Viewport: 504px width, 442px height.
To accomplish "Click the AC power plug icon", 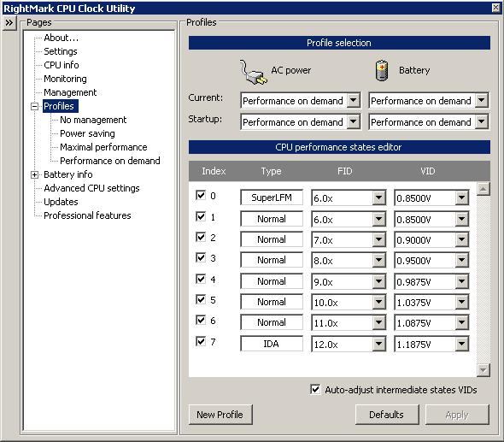I will 254,72.
